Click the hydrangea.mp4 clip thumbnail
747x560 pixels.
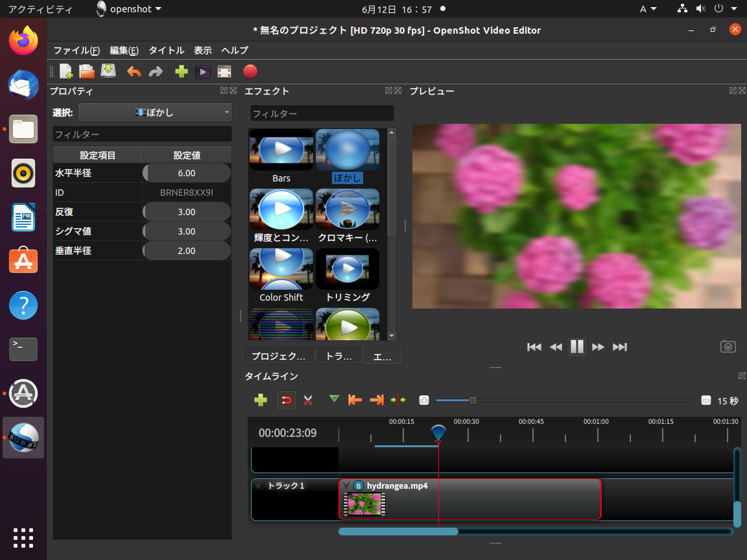point(364,504)
